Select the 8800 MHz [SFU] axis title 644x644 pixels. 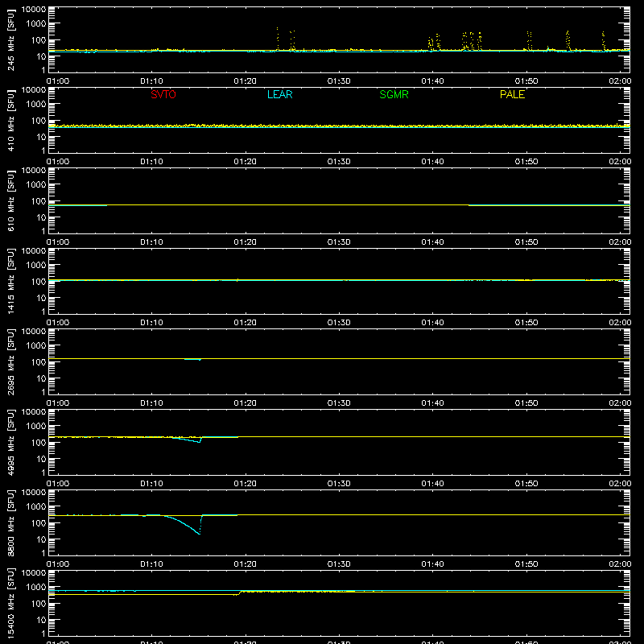click(x=10, y=522)
